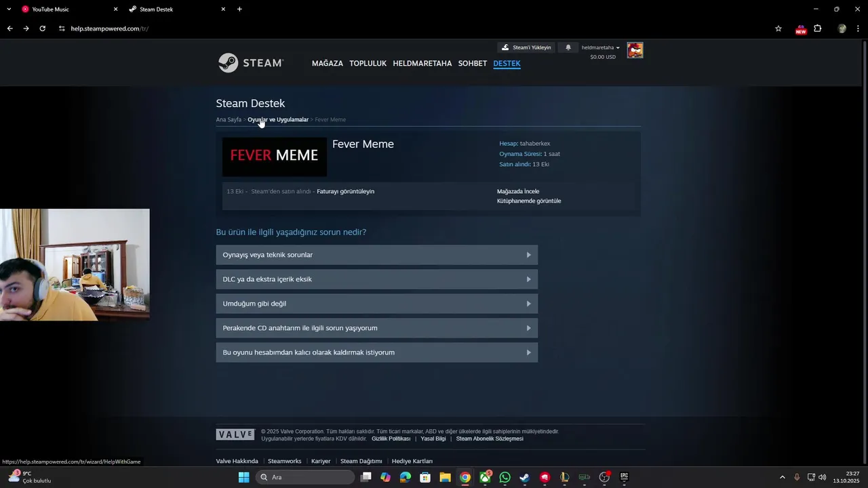Expand Perakende CD anahtarım option
868x488 pixels.
pos(377,328)
